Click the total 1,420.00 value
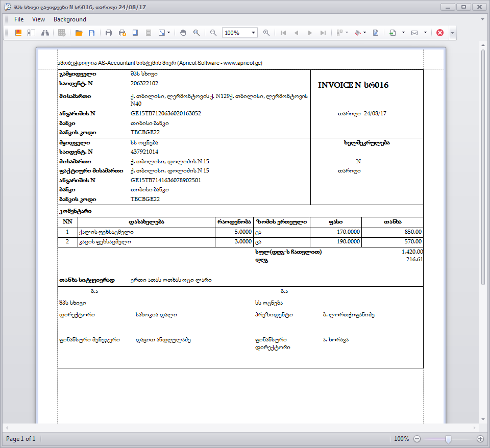The image size is (490, 448). click(x=412, y=252)
